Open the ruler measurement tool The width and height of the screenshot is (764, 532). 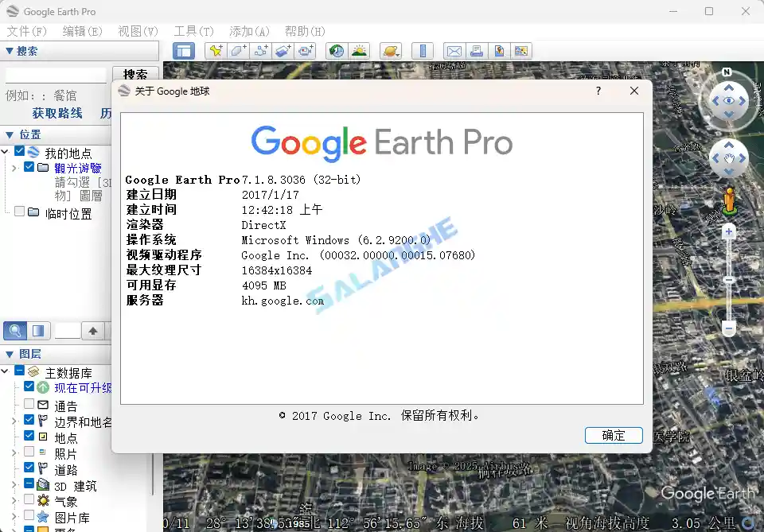point(422,50)
